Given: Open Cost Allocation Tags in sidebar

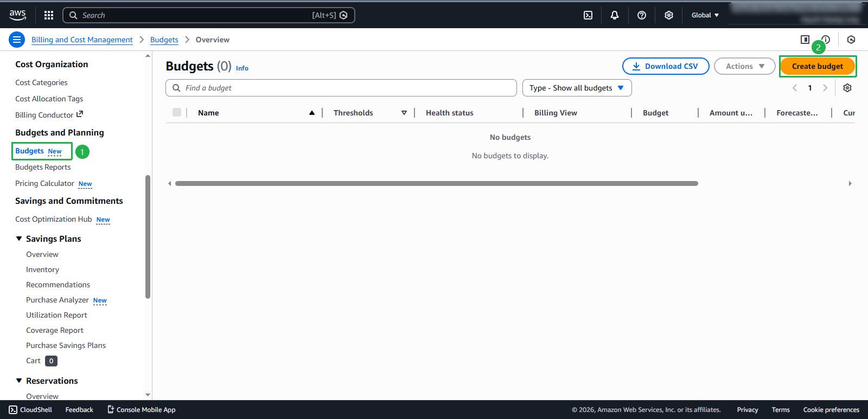Looking at the screenshot, I should click(x=49, y=99).
